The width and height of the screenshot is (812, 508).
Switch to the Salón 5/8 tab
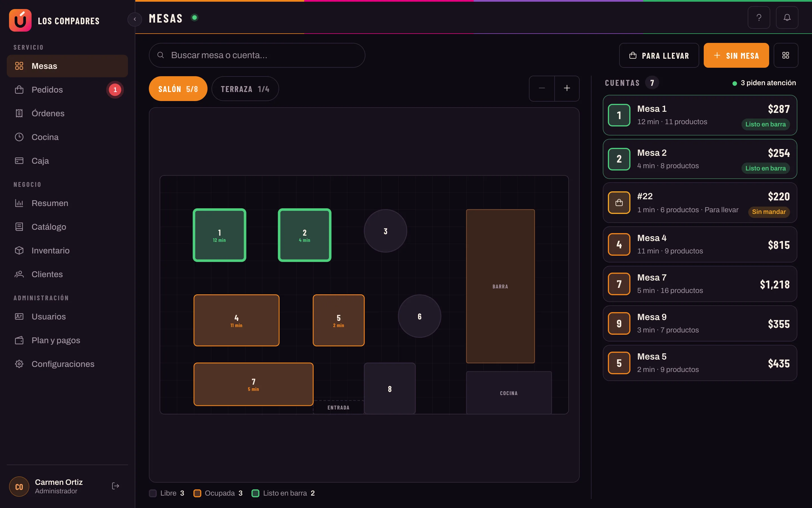178,89
